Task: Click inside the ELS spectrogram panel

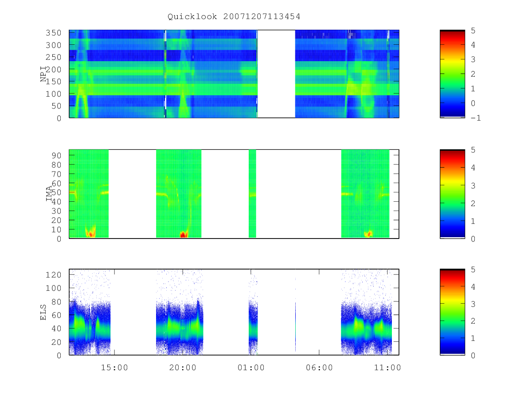Action: pyautogui.click(x=234, y=312)
